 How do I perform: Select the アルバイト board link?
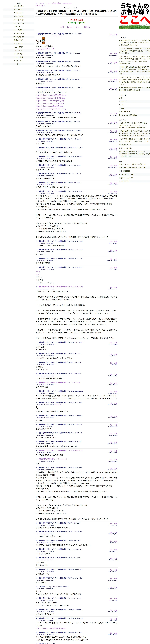tap(18, 50)
